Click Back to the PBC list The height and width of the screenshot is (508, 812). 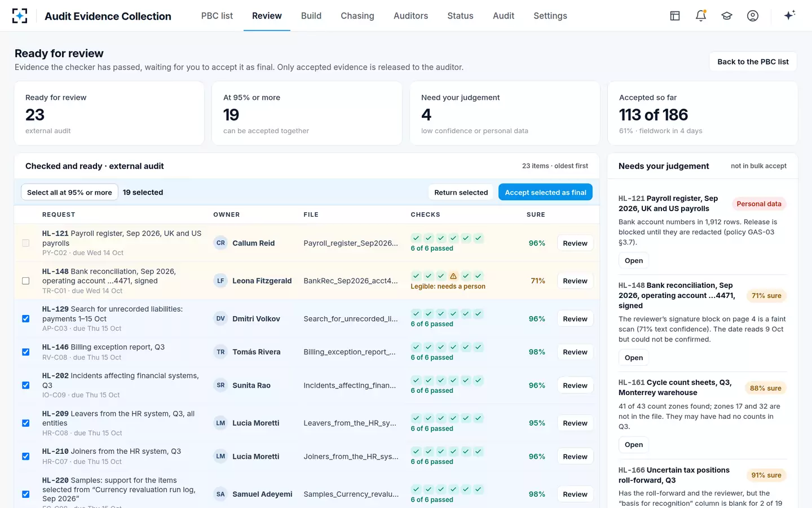[753, 62]
